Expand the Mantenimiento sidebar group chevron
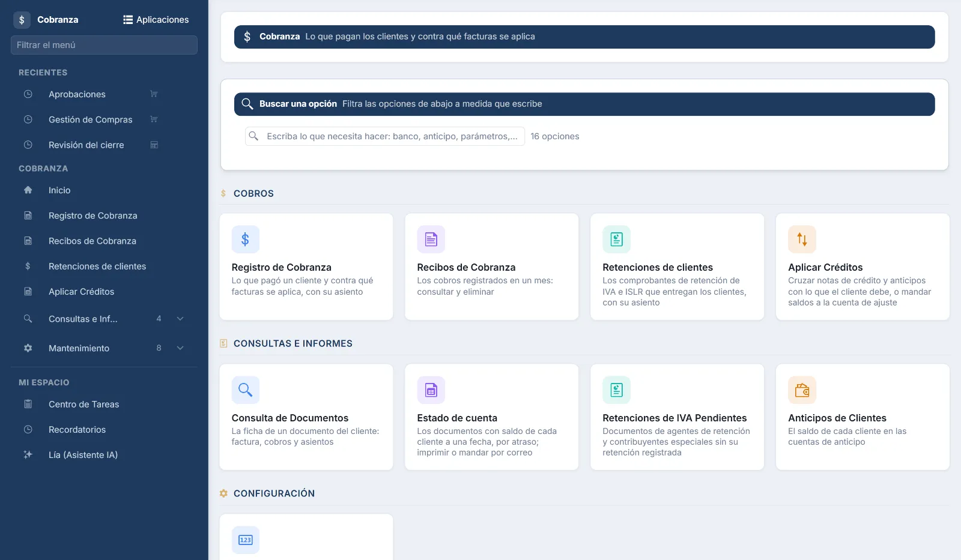 (x=180, y=348)
